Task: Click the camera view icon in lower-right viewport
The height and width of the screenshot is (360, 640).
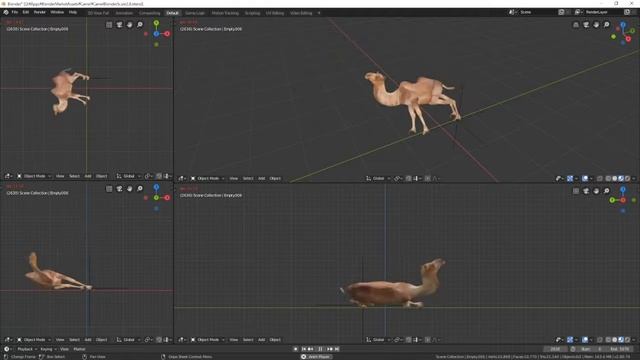Action: (586, 191)
